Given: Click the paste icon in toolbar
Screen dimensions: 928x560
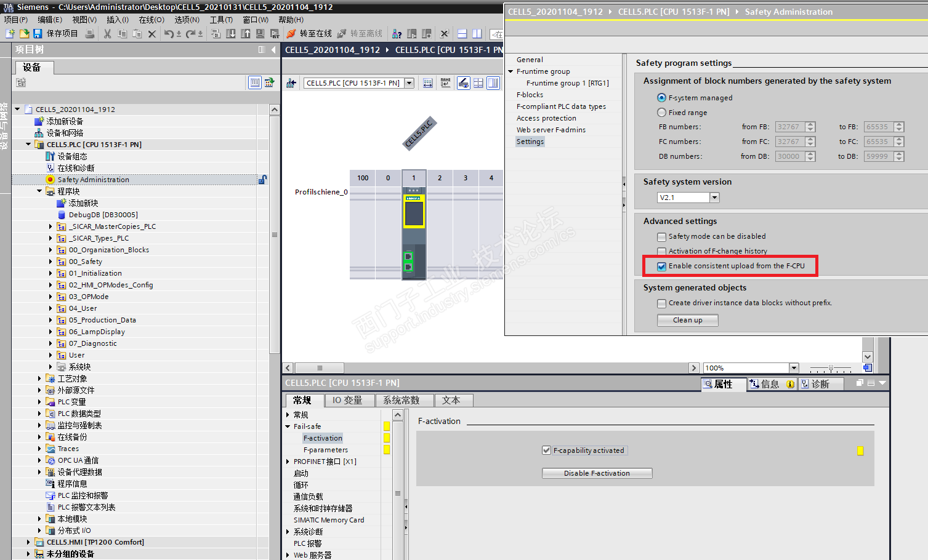Looking at the screenshot, I should [137, 34].
